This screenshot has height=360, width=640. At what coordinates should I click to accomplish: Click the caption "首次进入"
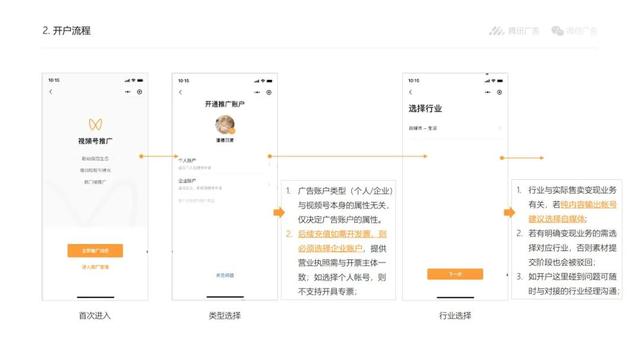pyautogui.click(x=95, y=316)
